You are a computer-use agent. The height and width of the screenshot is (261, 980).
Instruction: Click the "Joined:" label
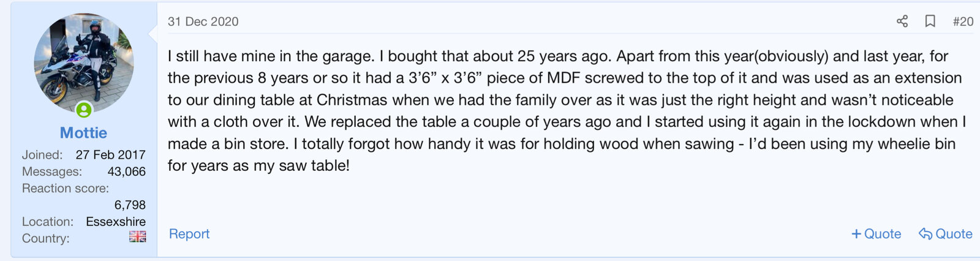(42, 155)
